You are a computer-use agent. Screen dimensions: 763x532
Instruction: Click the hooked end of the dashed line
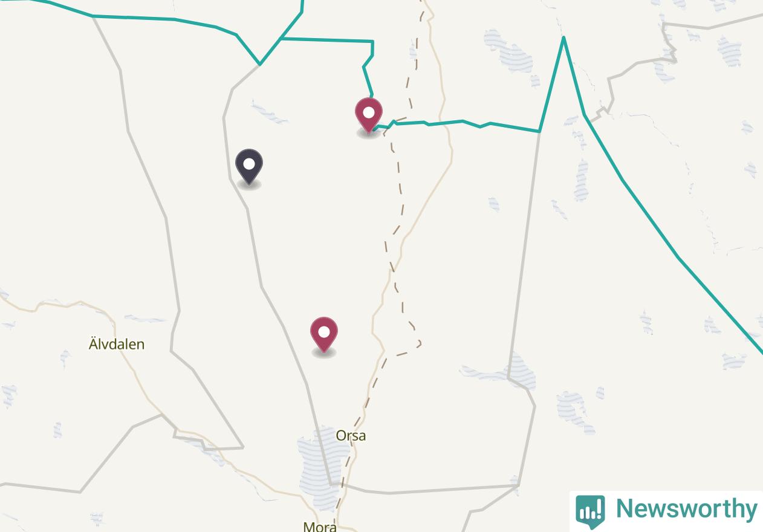point(418,343)
